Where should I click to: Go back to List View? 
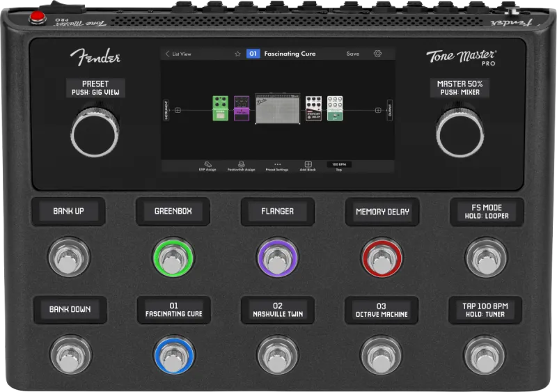178,54
